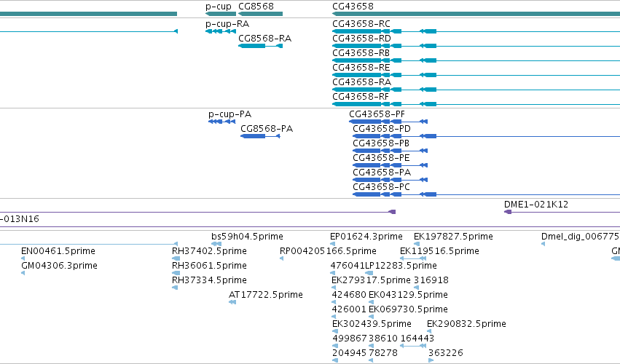Screen dimensions: 620x364
Task: Select the partially visible -013N16 clone label
Action: click(20, 219)
